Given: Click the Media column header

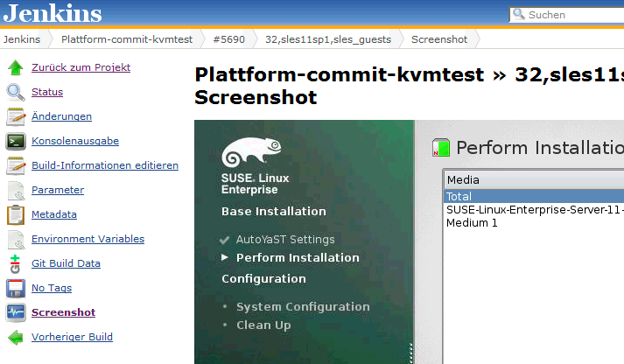Looking at the screenshot, I should [534, 179].
